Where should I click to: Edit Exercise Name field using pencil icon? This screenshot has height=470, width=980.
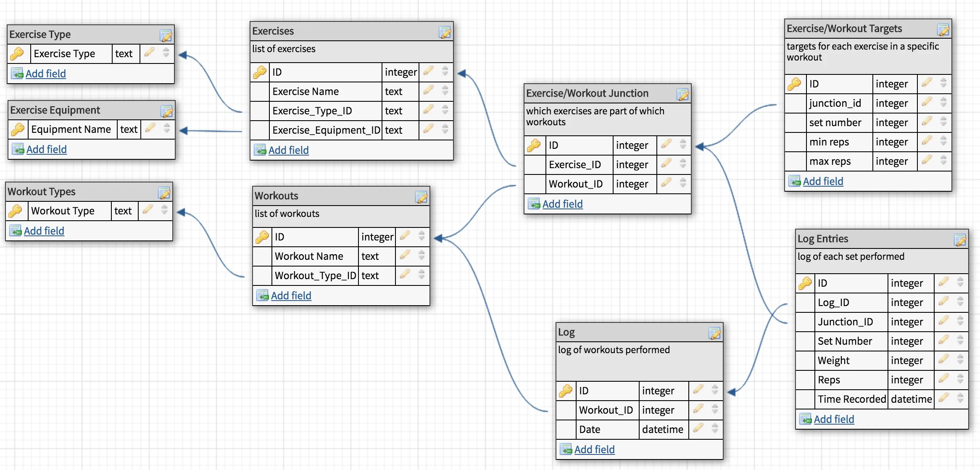[x=428, y=90]
